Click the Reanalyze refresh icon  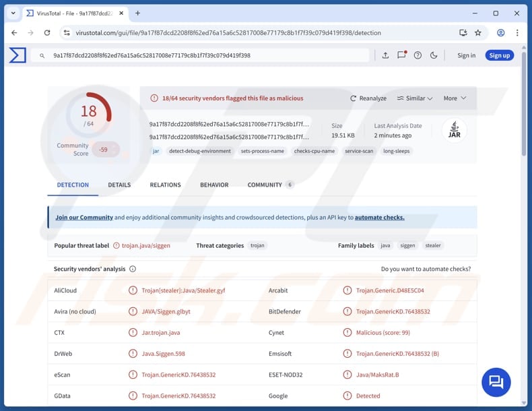pos(353,98)
